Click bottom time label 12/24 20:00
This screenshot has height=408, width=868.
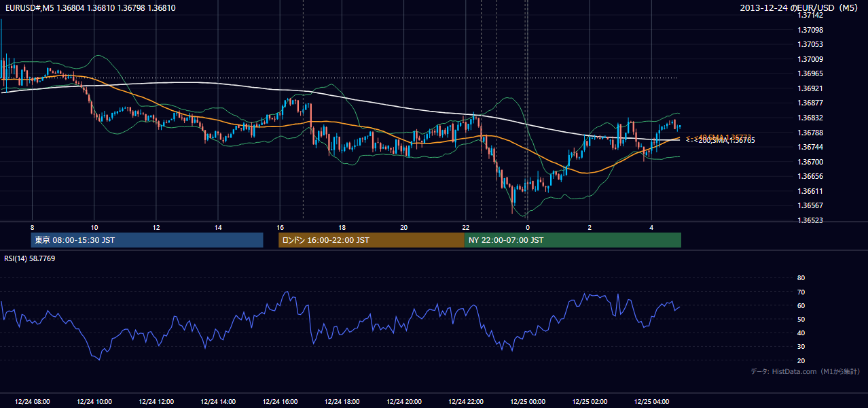(x=404, y=402)
